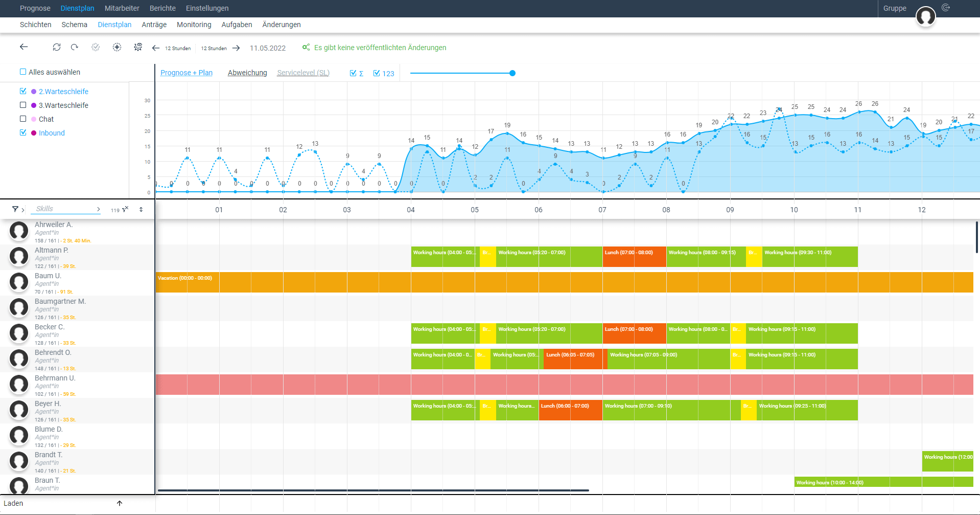Click the chart zoom slider handle
980x515 pixels.
pyautogui.click(x=512, y=73)
